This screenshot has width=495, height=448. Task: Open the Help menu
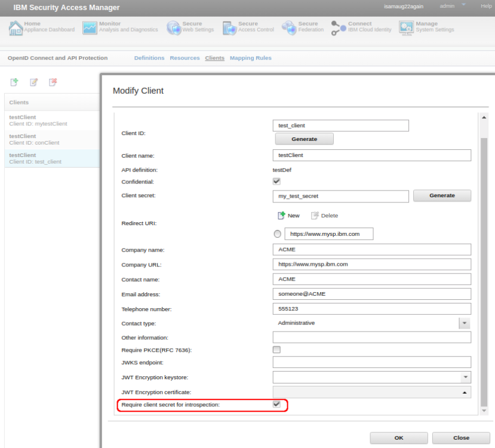(486, 6)
